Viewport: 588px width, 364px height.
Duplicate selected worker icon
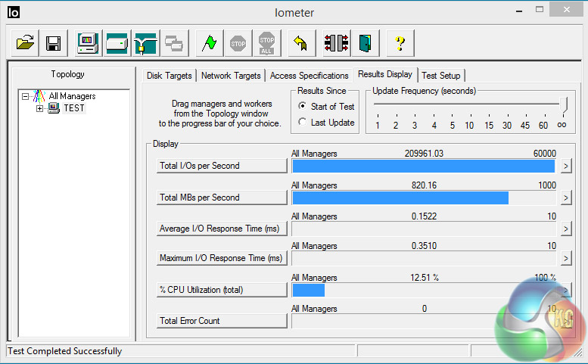click(x=174, y=43)
